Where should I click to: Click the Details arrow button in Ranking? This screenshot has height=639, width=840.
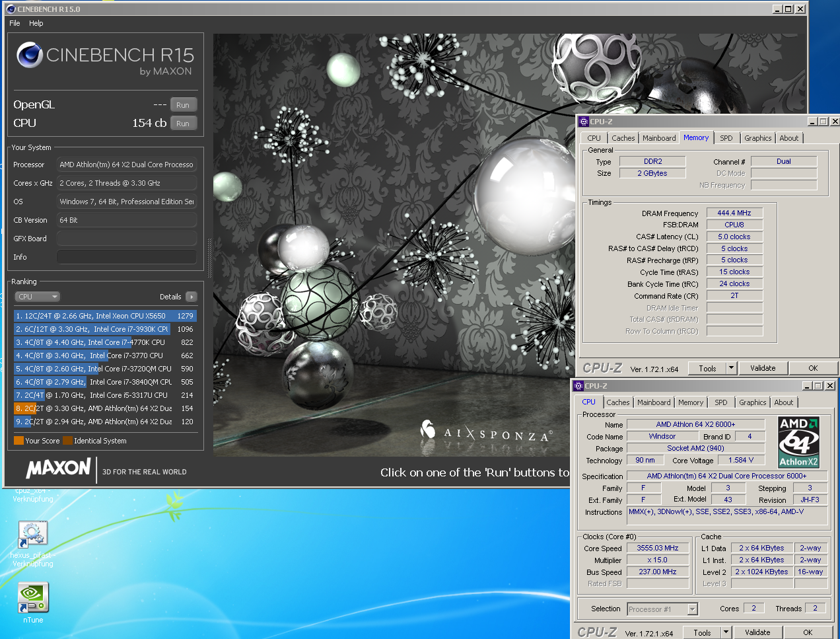(x=192, y=297)
